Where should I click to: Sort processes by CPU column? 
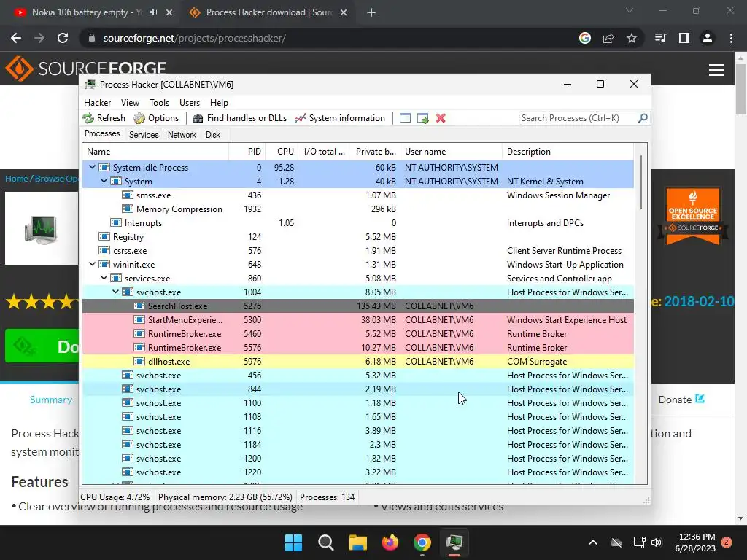[x=282, y=152]
